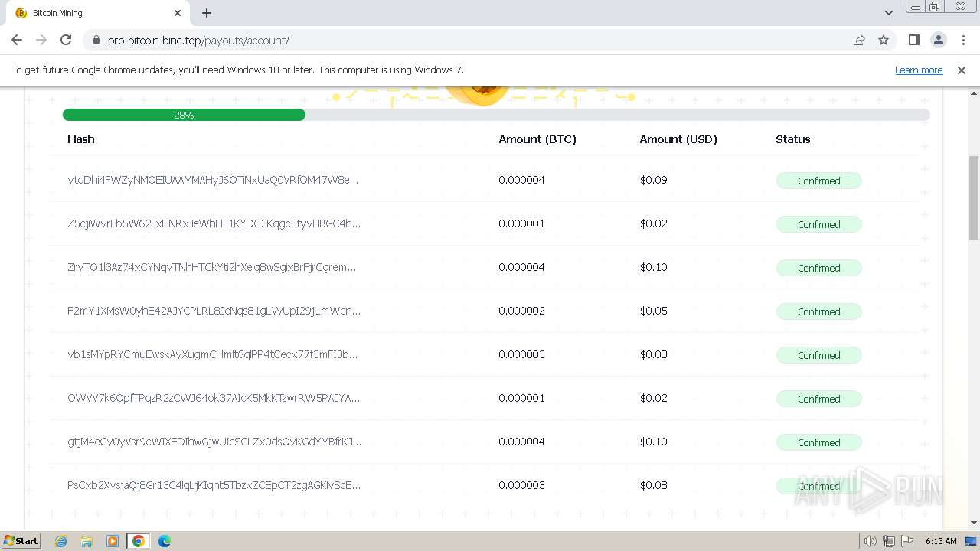Select the hash starting with vb1sMYpRYCmu
980x551 pixels.
[213, 354]
